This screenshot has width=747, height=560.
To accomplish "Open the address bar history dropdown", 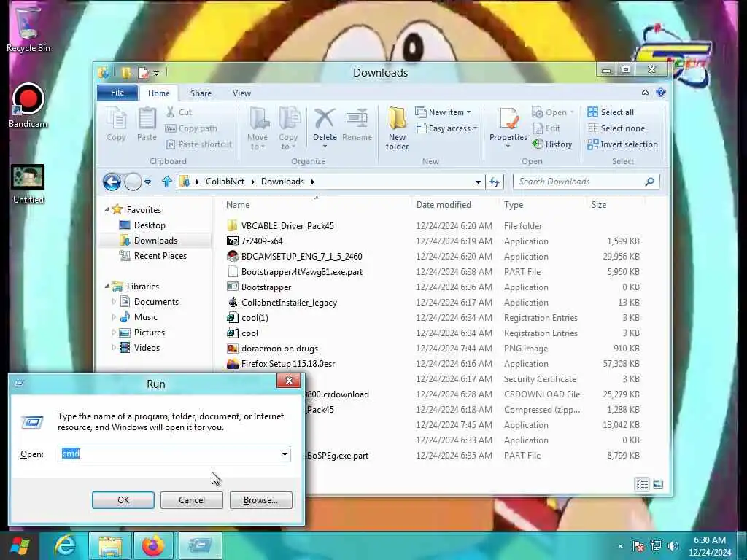I will [478, 182].
